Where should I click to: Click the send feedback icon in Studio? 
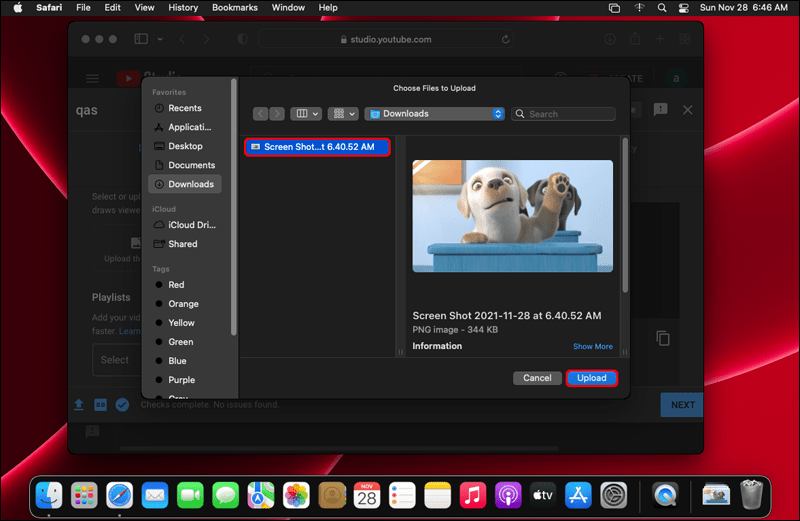(661, 110)
